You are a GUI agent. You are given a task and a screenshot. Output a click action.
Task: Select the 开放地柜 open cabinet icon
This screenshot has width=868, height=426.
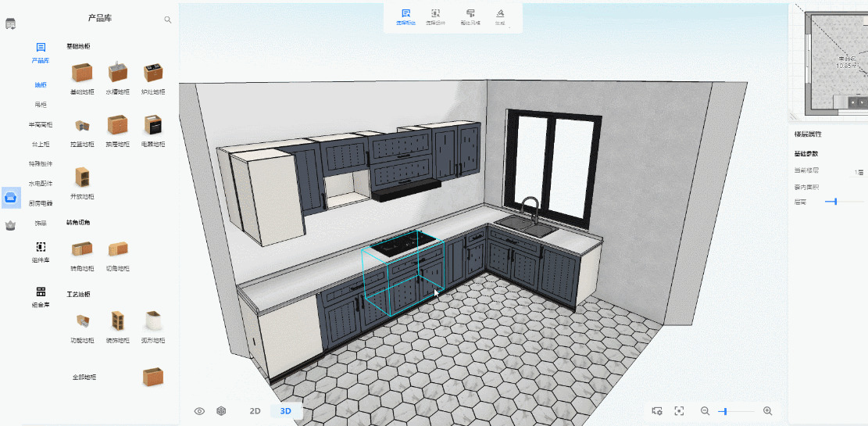82,177
